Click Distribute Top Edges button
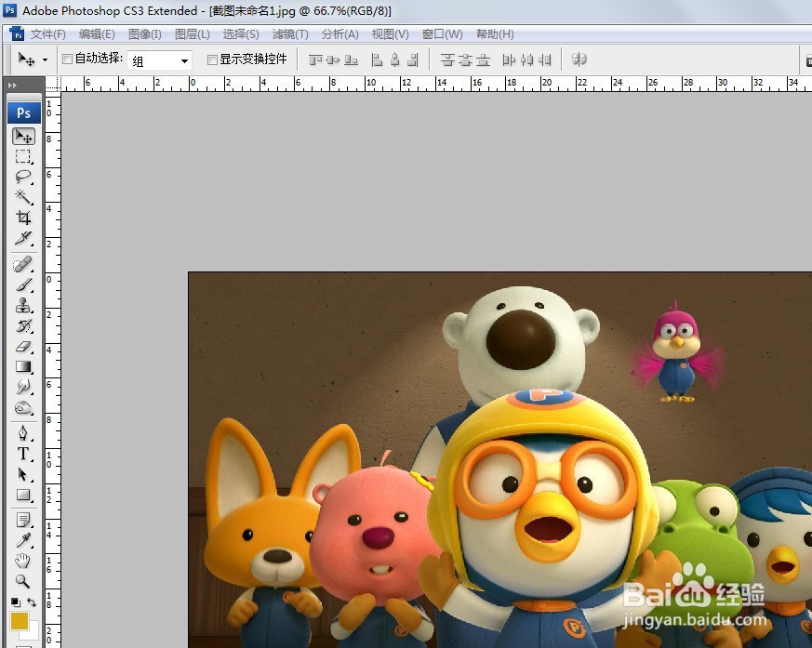The width and height of the screenshot is (812, 648). 447,60
